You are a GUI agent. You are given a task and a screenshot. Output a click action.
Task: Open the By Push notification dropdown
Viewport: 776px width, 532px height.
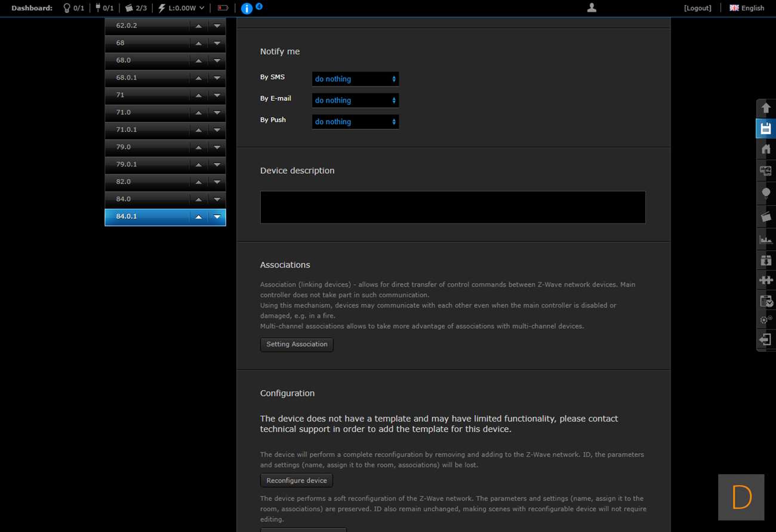pyautogui.click(x=355, y=122)
